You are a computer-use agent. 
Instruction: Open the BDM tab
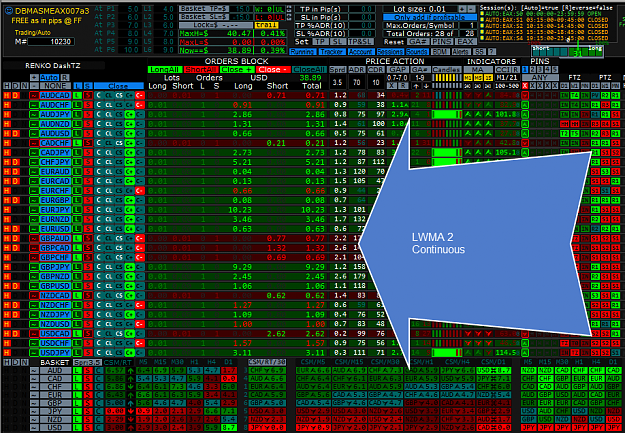tap(439, 52)
